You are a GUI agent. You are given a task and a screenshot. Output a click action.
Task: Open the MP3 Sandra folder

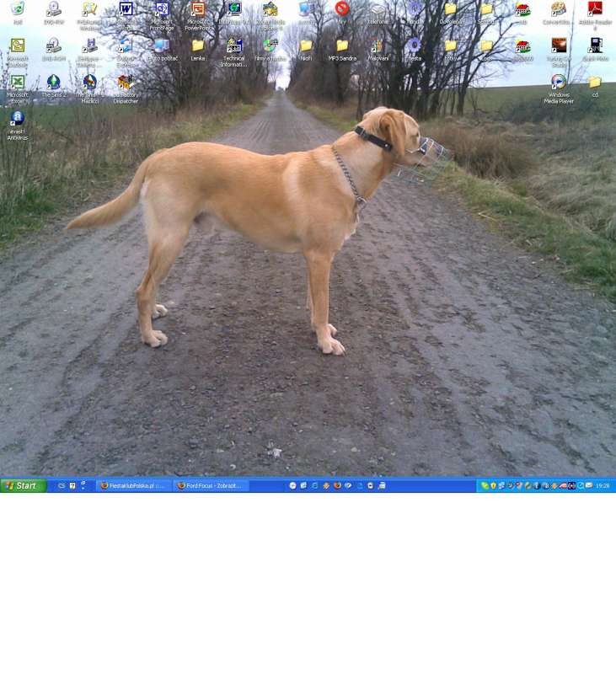coord(342,46)
